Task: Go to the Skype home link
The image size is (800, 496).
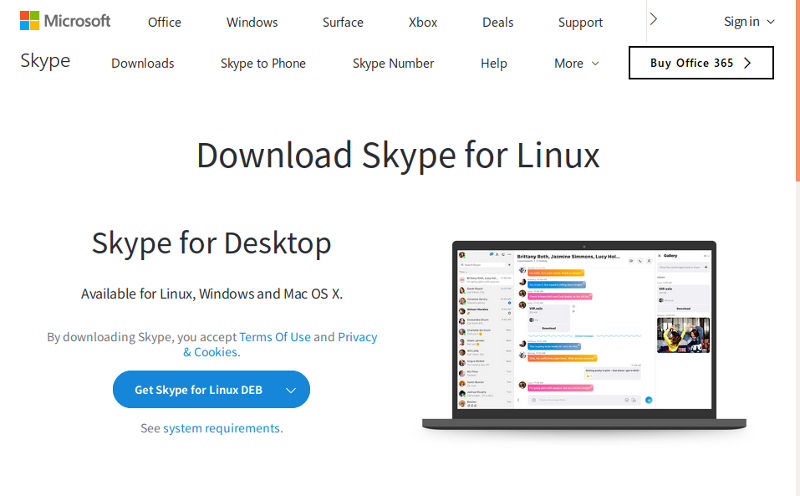Action: 45,61
